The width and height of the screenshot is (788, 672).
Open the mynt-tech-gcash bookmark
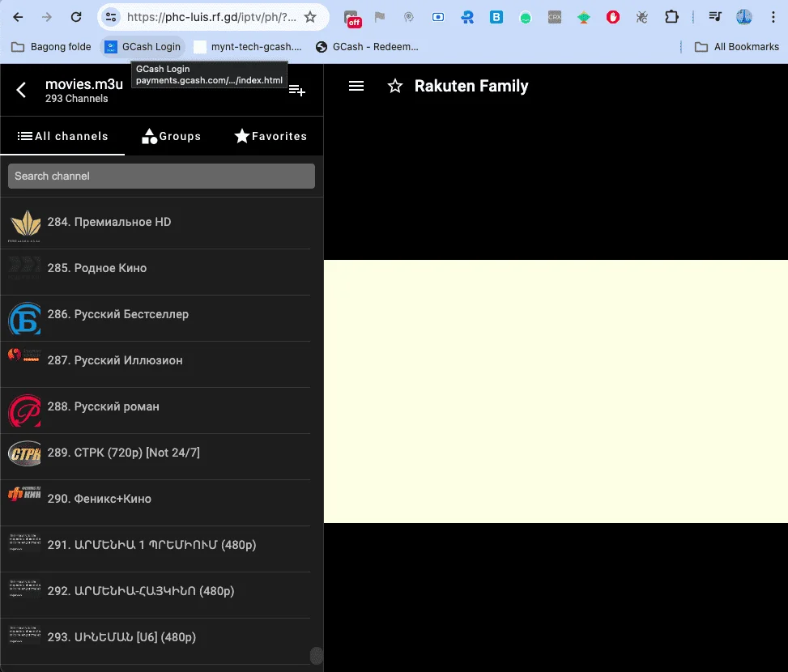pyautogui.click(x=249, y=47)
